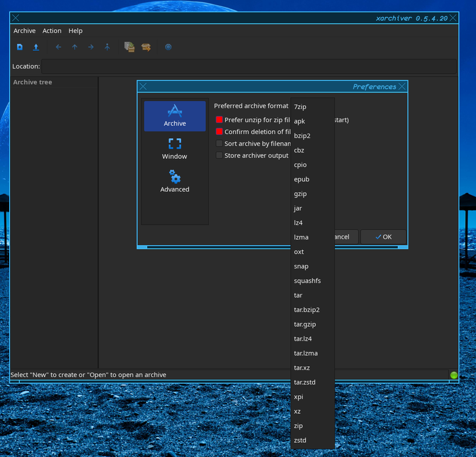Choose cbz from format list
476x457 pixels.
pos(313,150)
